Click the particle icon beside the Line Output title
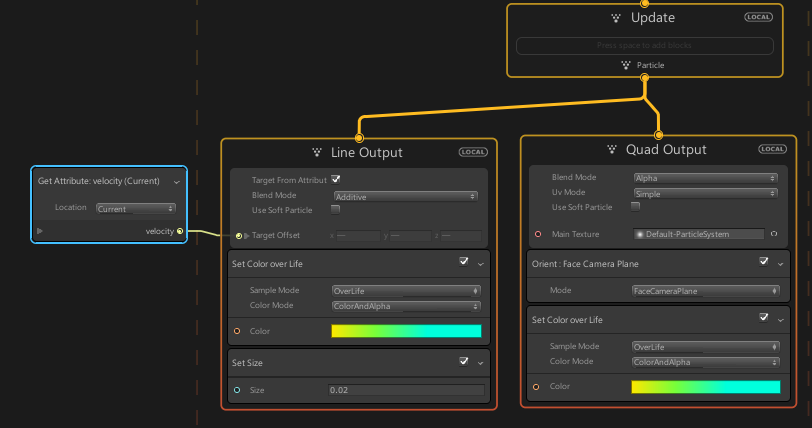The image size is (812, 428). pyautogui.click(x=317, y=152)
